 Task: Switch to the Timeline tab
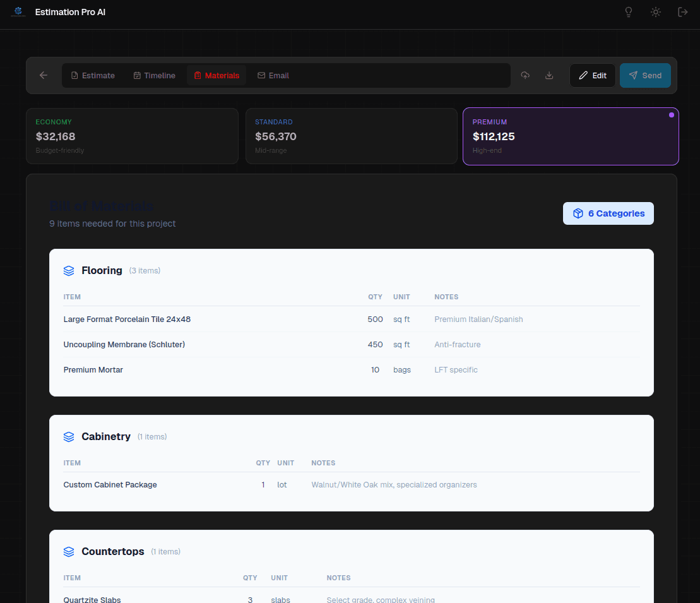154,75
